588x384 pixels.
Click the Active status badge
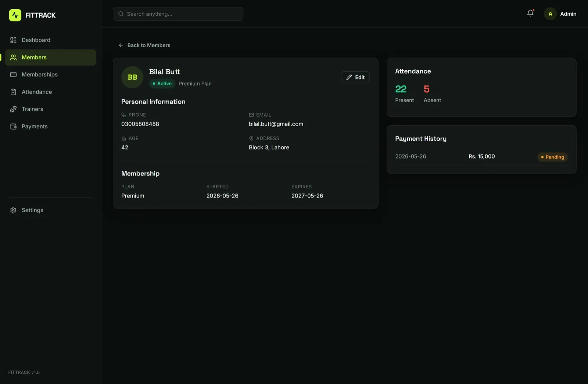[162, 84]
